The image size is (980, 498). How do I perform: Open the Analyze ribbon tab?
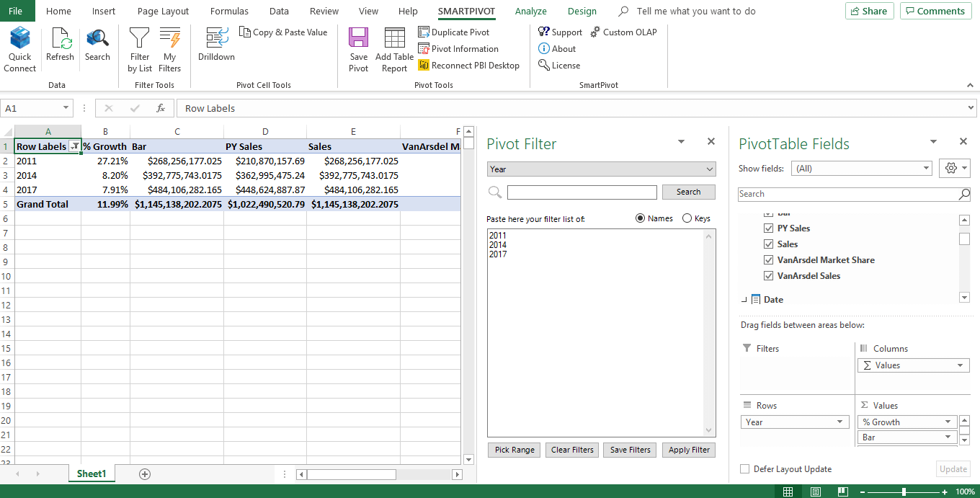point(530,12)
